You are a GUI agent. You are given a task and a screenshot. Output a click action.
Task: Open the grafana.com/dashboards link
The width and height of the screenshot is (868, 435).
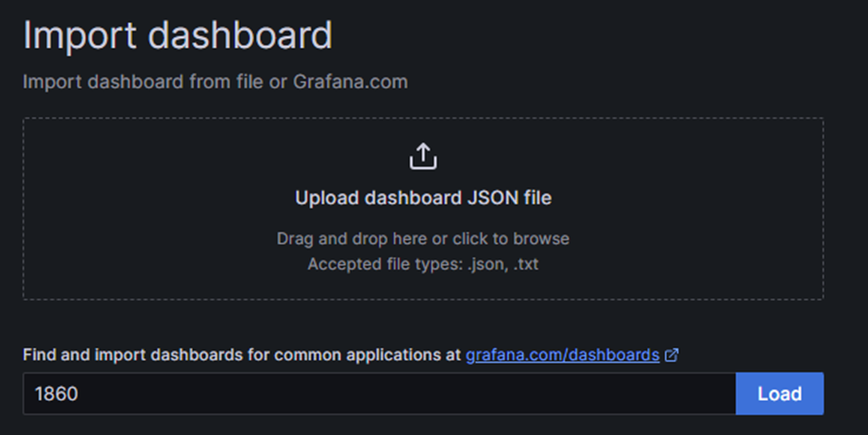tap(562, 355)
